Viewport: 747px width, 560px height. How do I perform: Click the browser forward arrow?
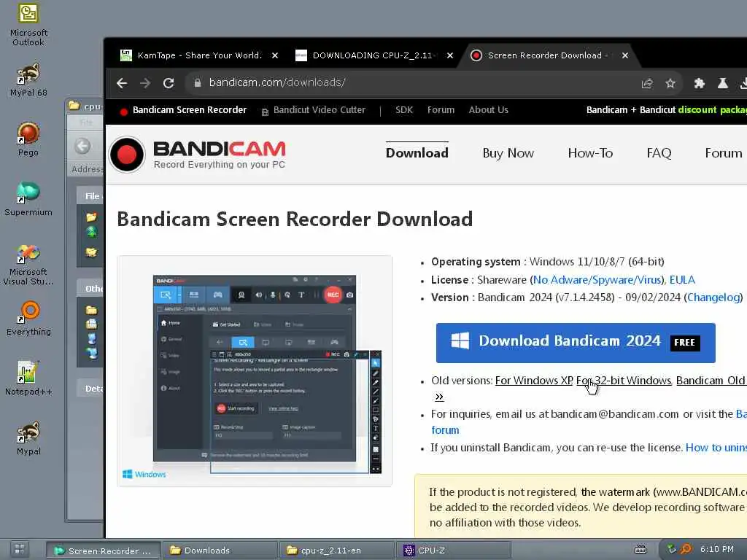pos(145,83)
